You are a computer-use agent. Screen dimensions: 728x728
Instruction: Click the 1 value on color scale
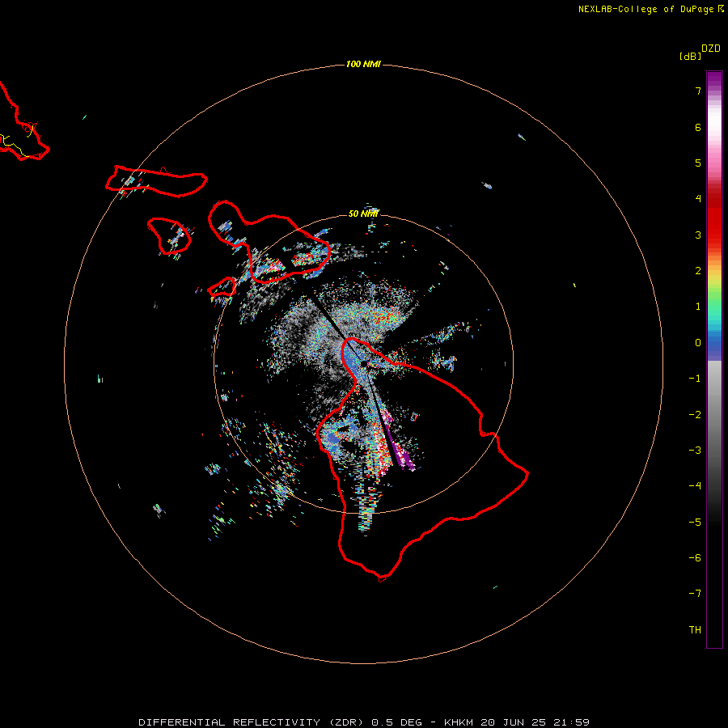[698, 307]
